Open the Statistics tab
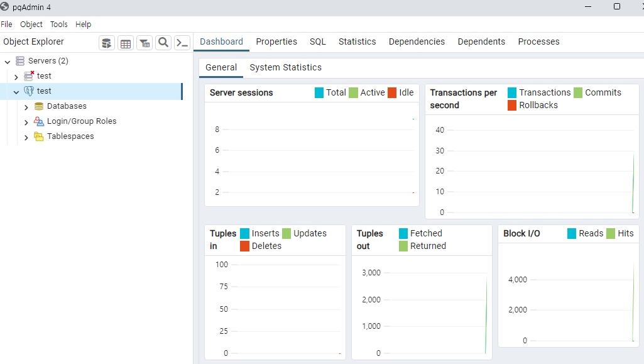644x364 pixels. [x=357, y=41]
